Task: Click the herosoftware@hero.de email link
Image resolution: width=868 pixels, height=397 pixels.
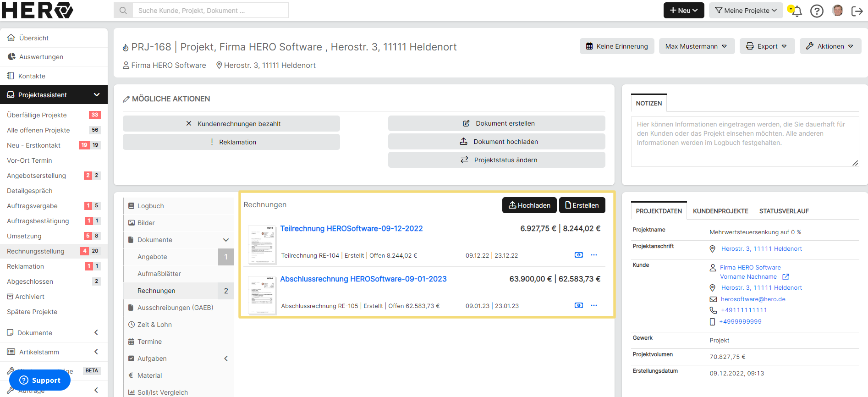Action: tap(753, 299)
